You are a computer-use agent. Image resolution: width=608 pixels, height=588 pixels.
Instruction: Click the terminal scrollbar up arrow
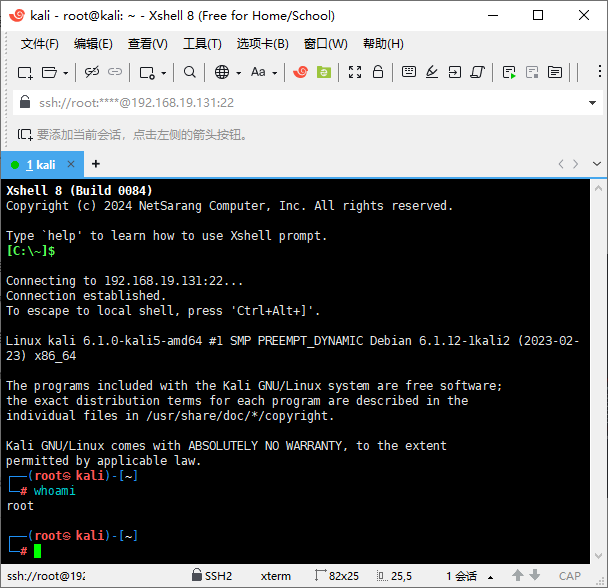(598, 189)
